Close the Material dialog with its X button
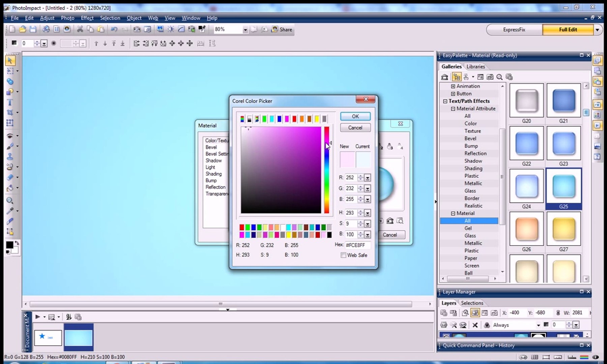This screenshot has width=607, height=364. coord(400,124)
